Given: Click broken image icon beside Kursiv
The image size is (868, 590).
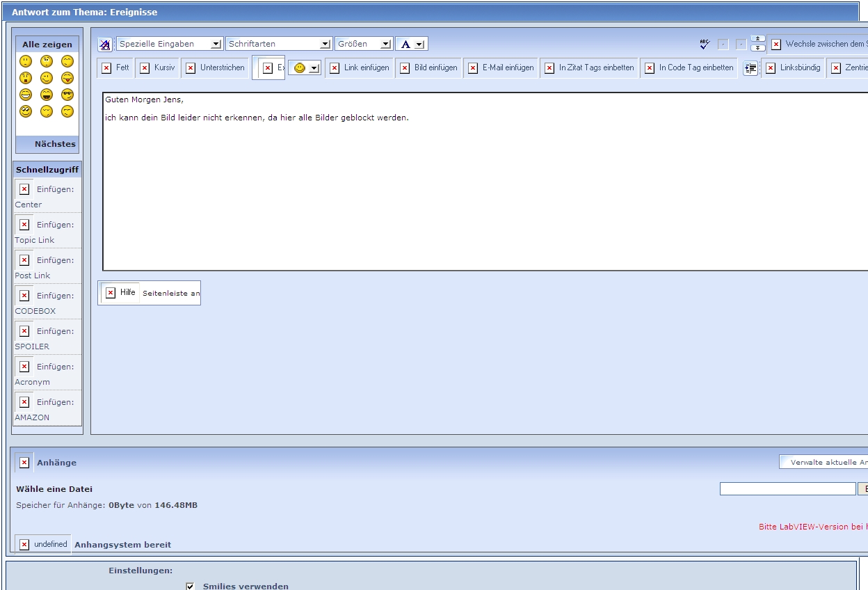Looking at the screenshot, I should (145, 68).
